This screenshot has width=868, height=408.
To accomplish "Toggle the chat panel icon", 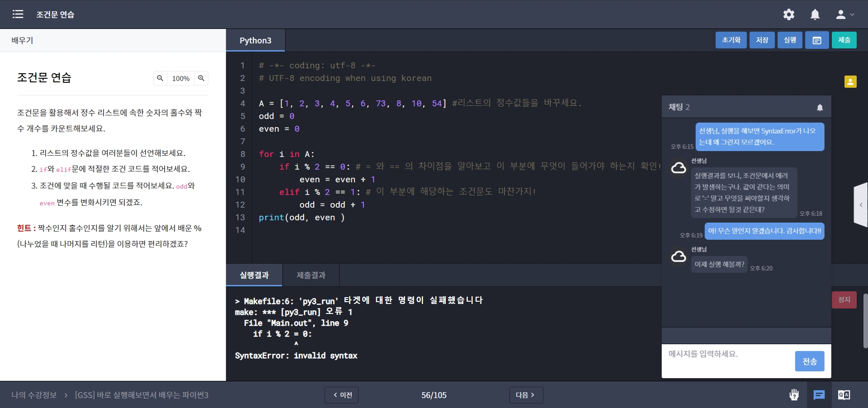I will coord(819,395).
